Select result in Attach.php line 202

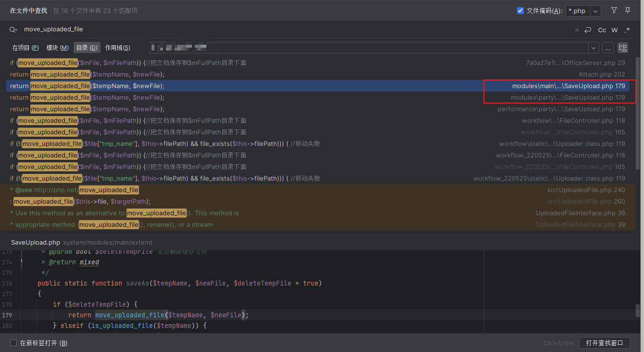click(x=317, y=75)
